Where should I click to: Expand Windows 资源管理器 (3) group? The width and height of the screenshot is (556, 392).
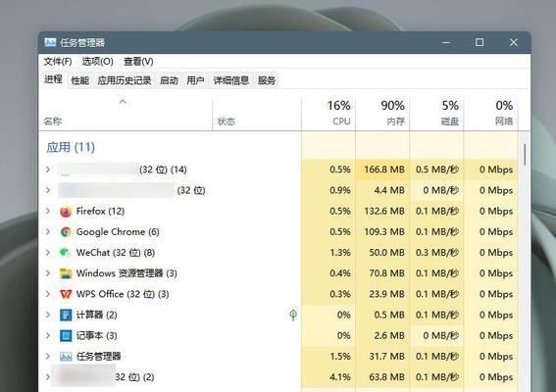(x=48, y=273)
